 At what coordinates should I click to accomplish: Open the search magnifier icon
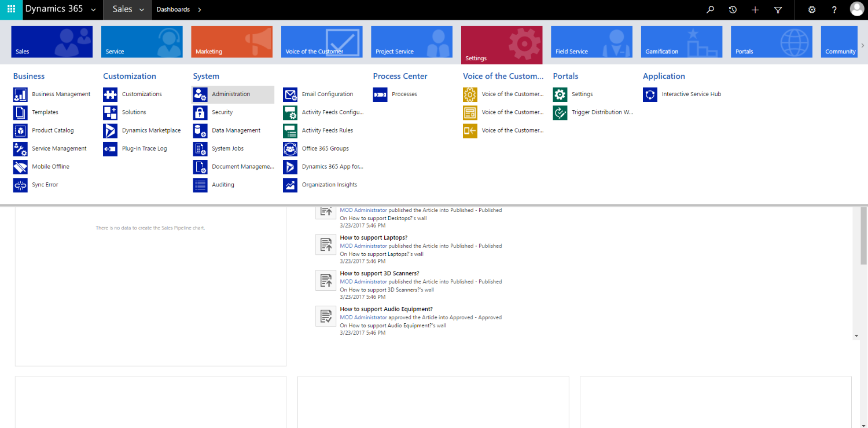[711, 10]
